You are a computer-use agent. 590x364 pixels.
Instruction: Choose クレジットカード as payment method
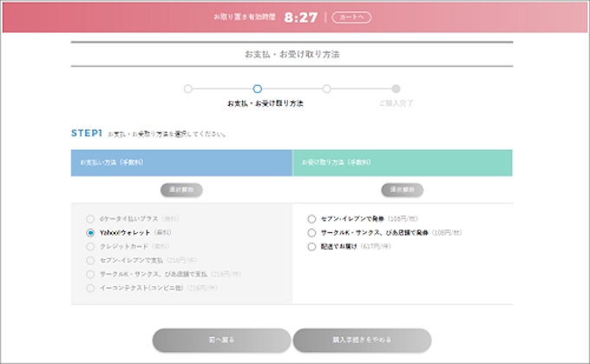coord(90,246)
